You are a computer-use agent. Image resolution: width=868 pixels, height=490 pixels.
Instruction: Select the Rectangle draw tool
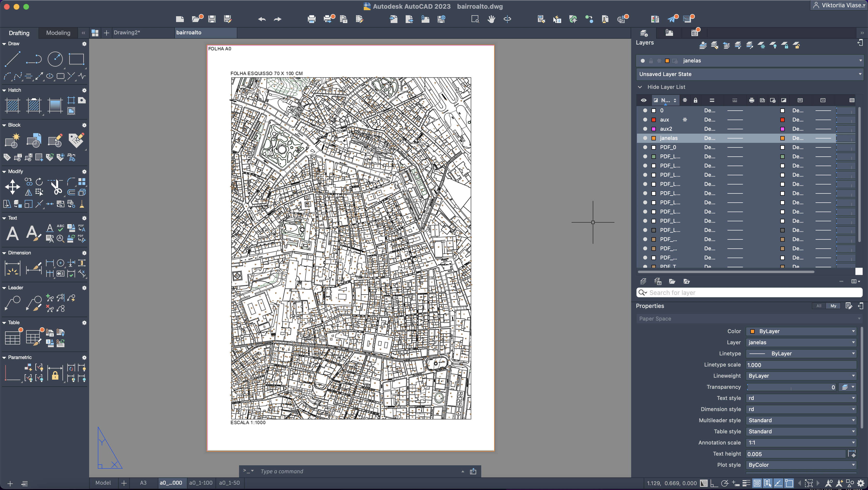click(76, 59)
